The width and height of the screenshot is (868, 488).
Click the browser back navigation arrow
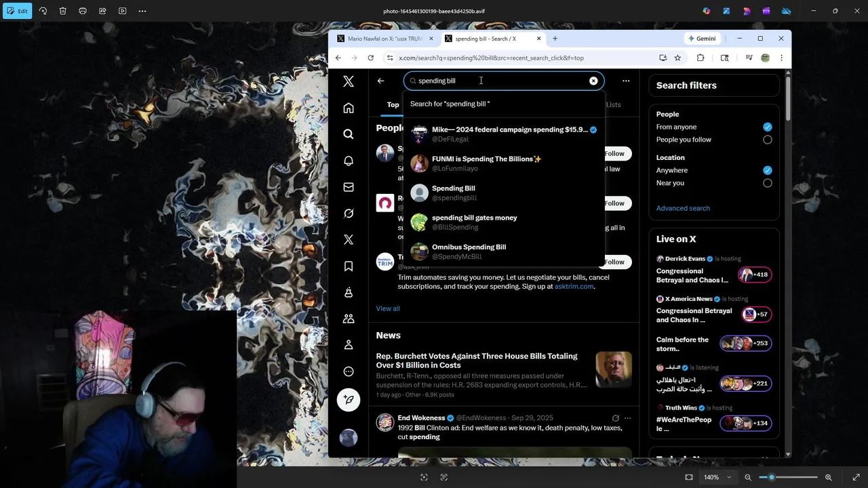click(x=338, y=58)
